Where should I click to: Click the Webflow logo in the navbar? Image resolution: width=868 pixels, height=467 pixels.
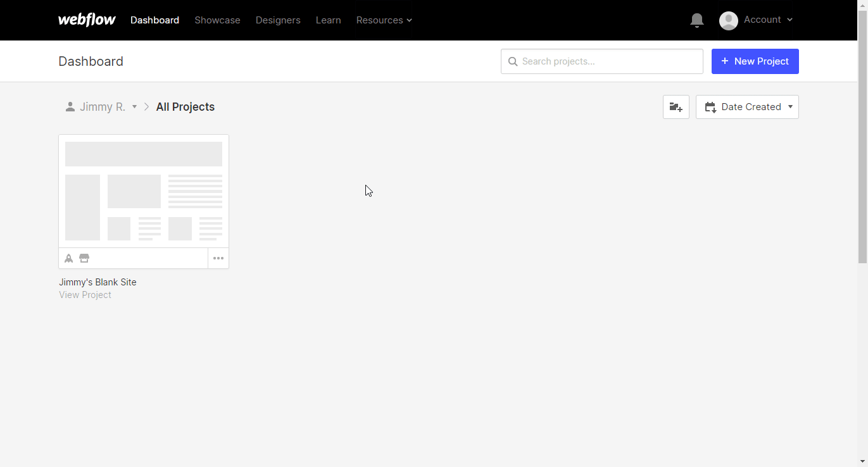pyautogui.click(x=87, y=20)
